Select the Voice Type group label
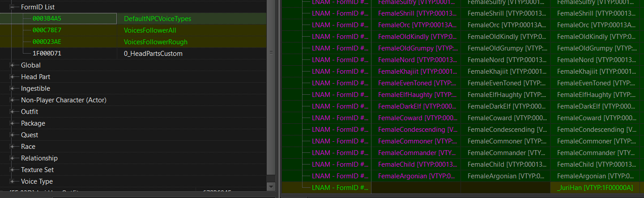 point(37,181)
